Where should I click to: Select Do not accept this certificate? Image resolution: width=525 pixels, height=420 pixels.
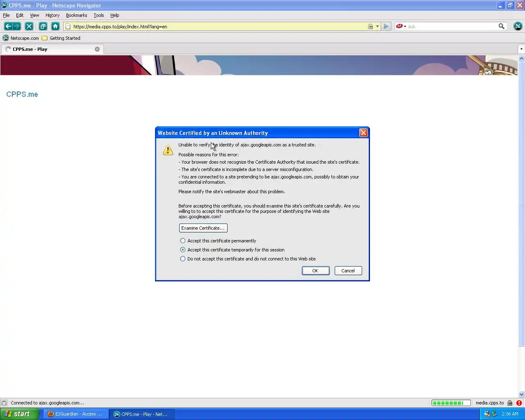[248, 259]
